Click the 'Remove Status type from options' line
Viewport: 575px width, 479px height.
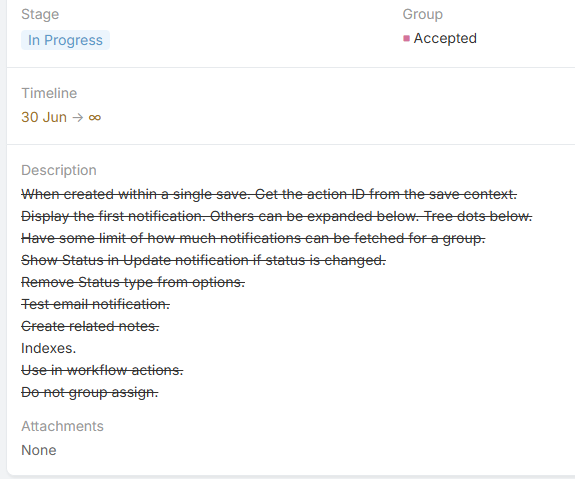[133, 282]
